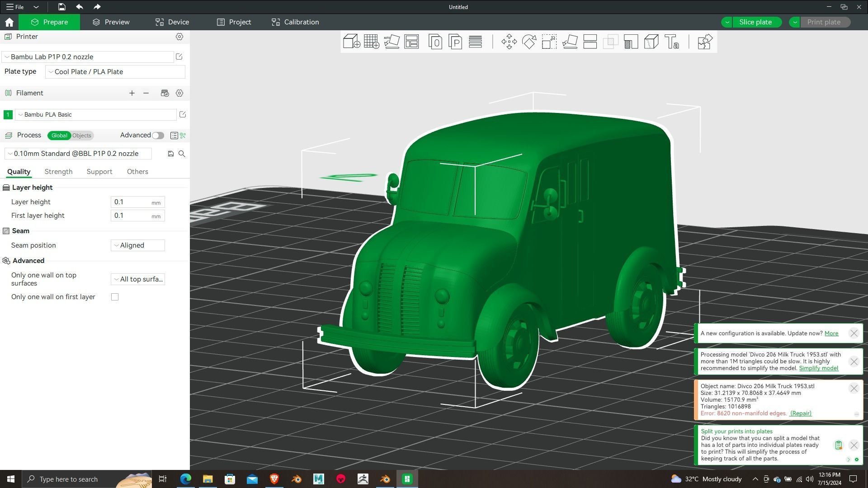
Task: Save the process preset icon
Action: (171, 154)
